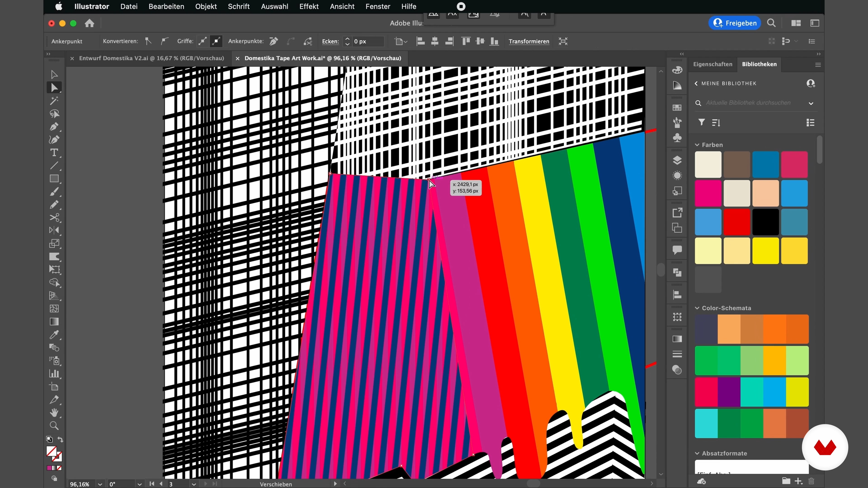The width and height of the screenshot is (868, 488).
Task: Select the Rectangle tool
Action: 54,178
